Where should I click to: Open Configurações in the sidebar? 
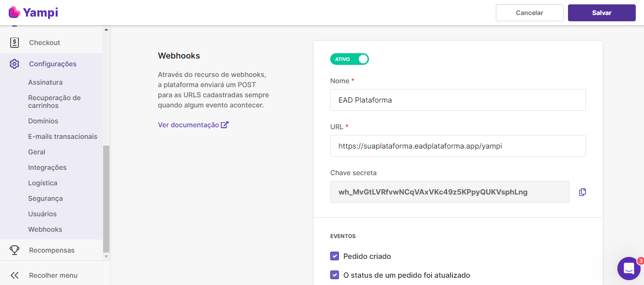(x=53, y=64)
